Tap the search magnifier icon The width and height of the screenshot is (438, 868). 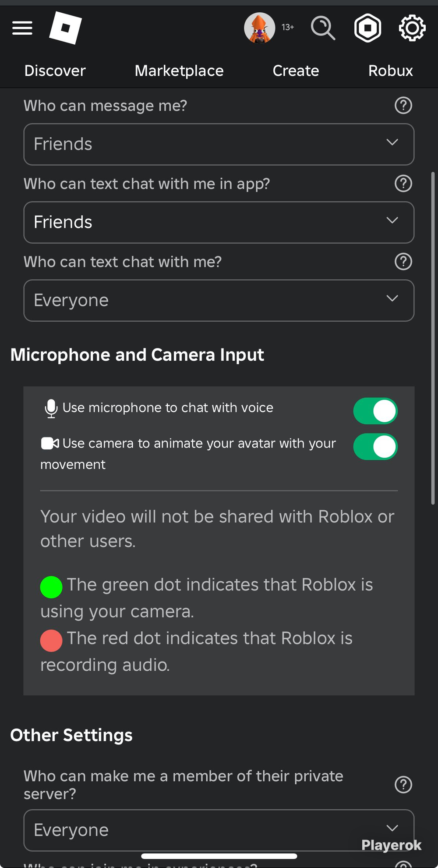(323, 28)
